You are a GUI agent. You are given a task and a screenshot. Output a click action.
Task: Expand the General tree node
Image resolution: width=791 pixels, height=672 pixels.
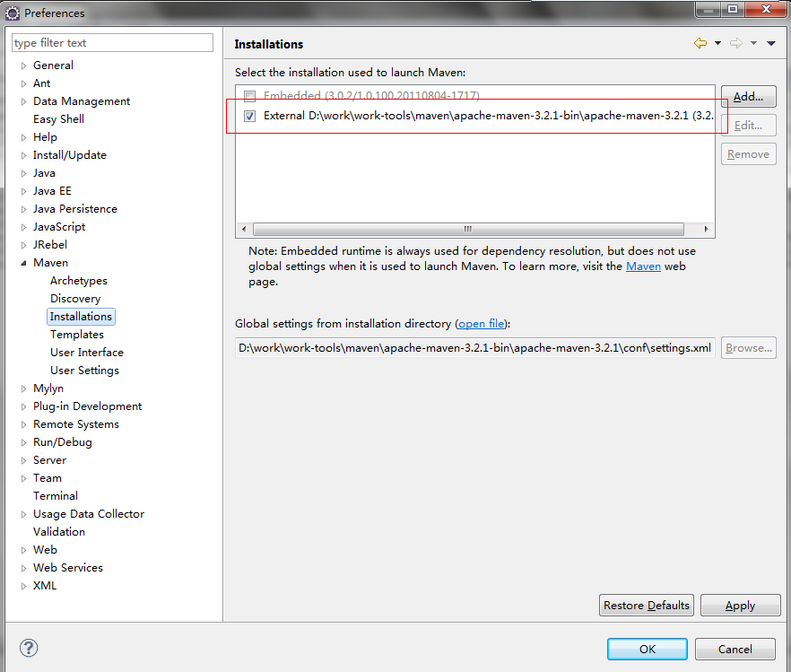click(x=23, y=65)
